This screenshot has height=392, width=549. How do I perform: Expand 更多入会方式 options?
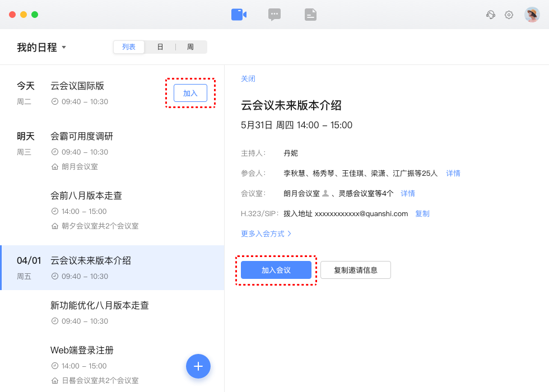point(266,234)
